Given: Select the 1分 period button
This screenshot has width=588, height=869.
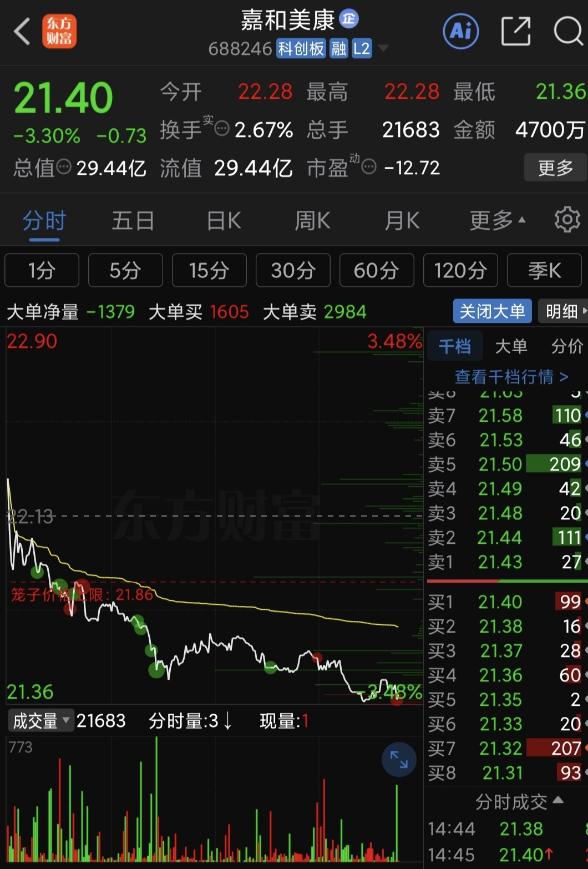Looking at the screenshot, I should coord(42,270).
